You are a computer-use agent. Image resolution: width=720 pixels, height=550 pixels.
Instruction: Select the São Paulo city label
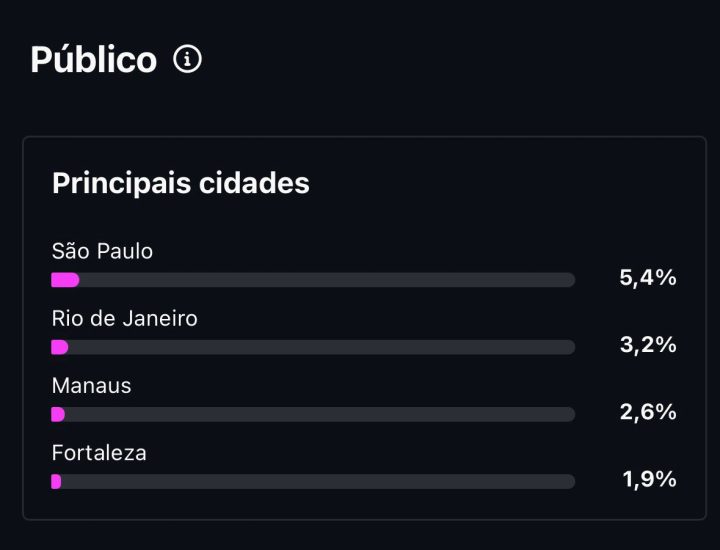coord(102,251)
